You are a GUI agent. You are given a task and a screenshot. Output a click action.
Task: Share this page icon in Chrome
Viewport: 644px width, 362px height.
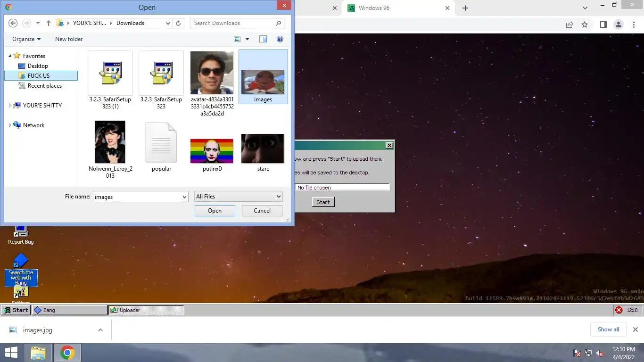click(570, 25)
